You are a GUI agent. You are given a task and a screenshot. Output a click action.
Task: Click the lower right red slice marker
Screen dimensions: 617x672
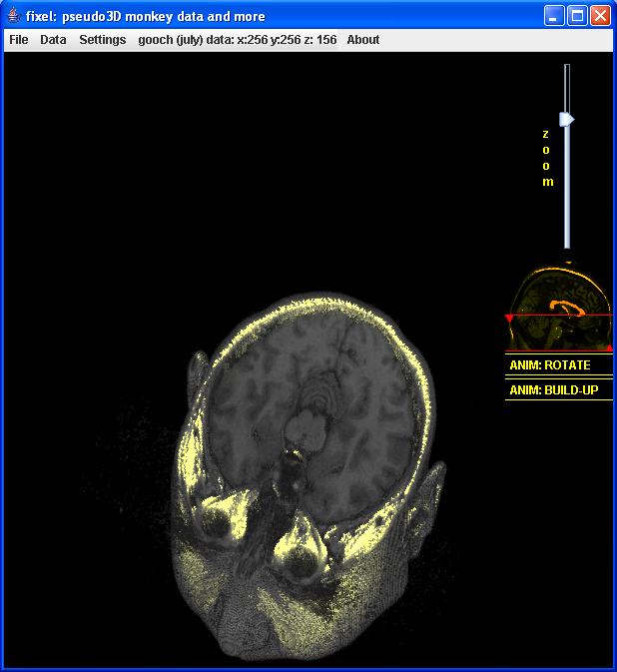tap(609, 347)
